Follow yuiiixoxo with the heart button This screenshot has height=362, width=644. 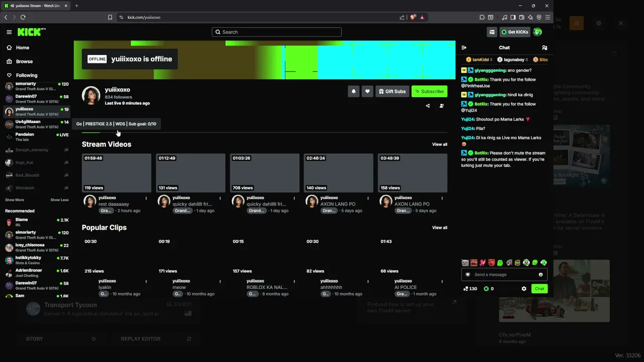pos(367,92)
